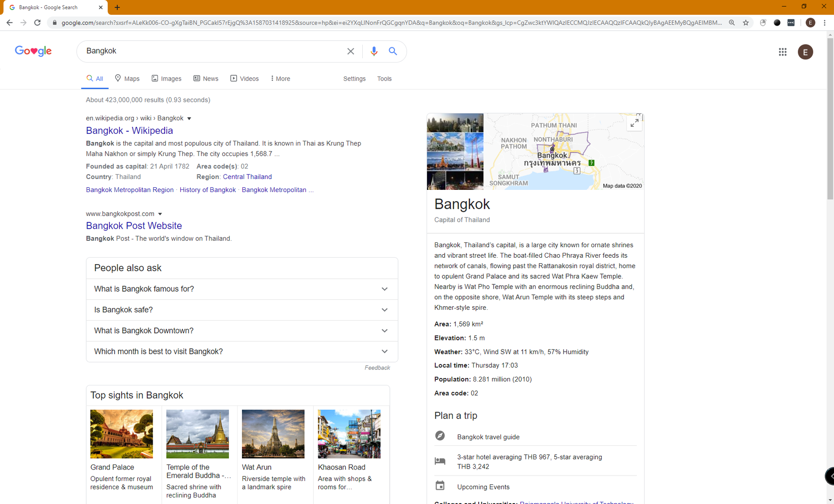
Task: Open the Temple of the Emerald Buddha thumbnail
Action: pyautogui.click(x=197, y=434)
